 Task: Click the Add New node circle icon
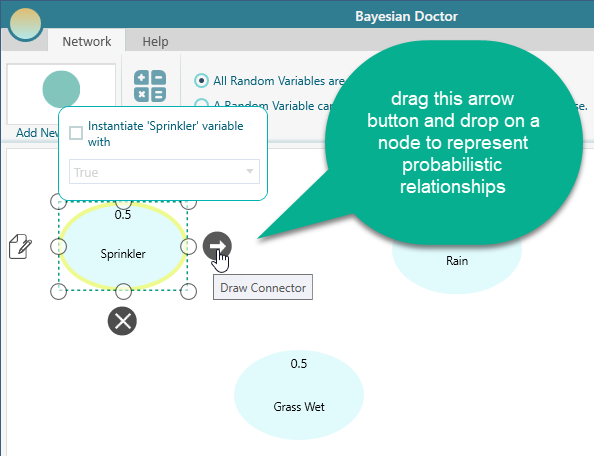[61, 89]
